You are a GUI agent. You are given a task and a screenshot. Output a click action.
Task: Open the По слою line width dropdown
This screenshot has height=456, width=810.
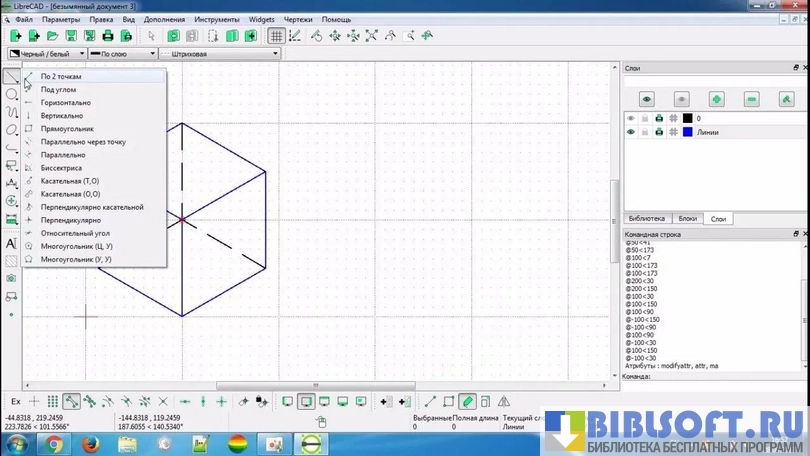(x=122, y=53)
